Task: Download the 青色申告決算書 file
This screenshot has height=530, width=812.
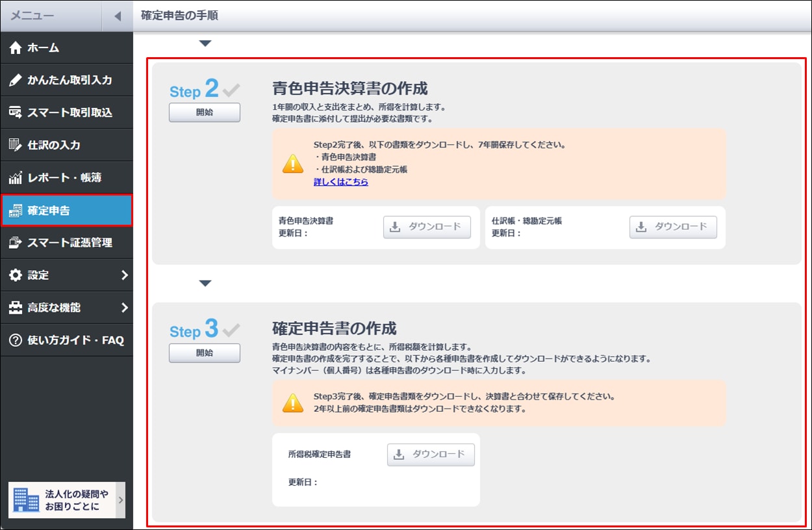Action: click(x=427, y=227)
